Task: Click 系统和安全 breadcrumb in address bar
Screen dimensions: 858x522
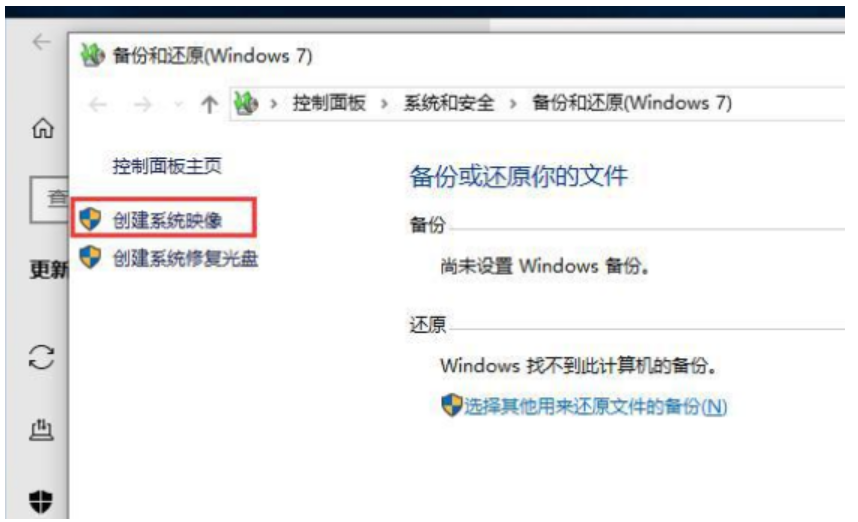Action: coord(449,103)
